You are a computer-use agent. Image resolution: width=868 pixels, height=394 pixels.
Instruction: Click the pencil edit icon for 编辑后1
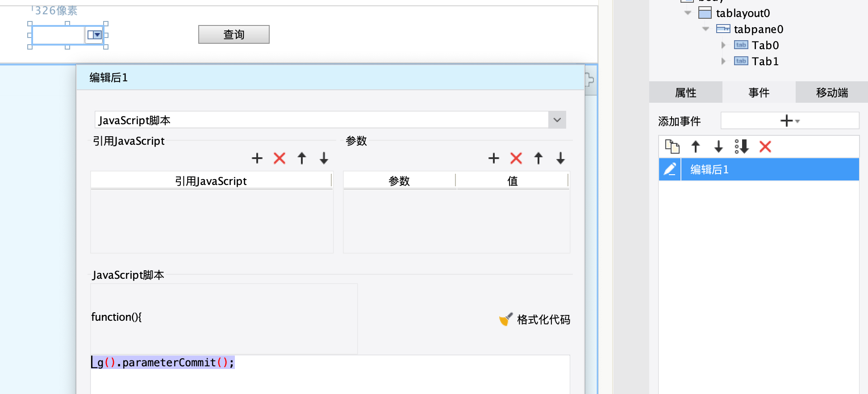670,169
